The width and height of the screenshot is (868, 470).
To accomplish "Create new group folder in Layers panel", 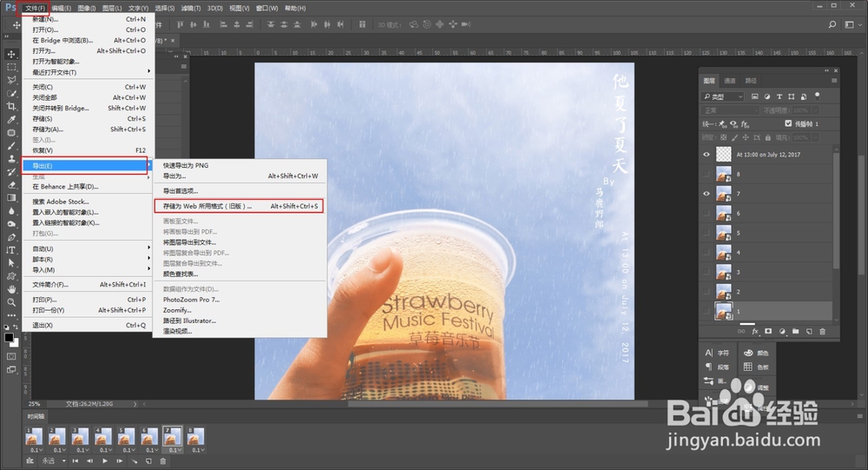I will tap(795, 332).
